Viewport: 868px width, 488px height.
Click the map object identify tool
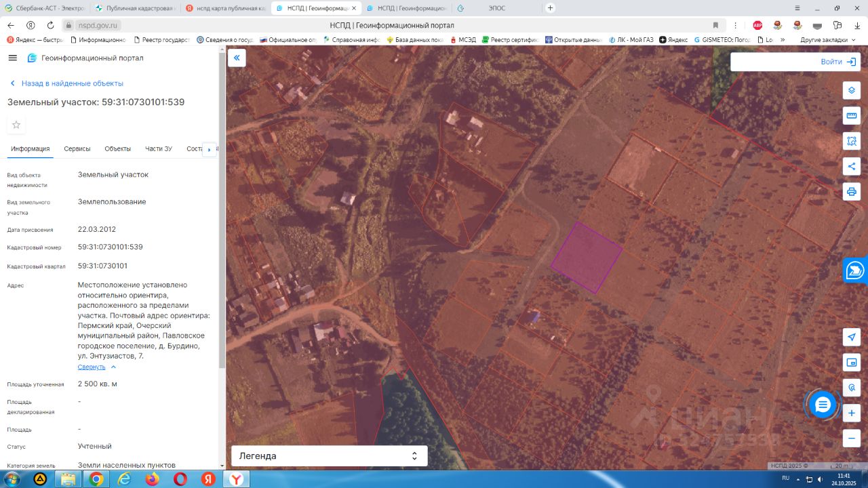(x=852, y=388)
